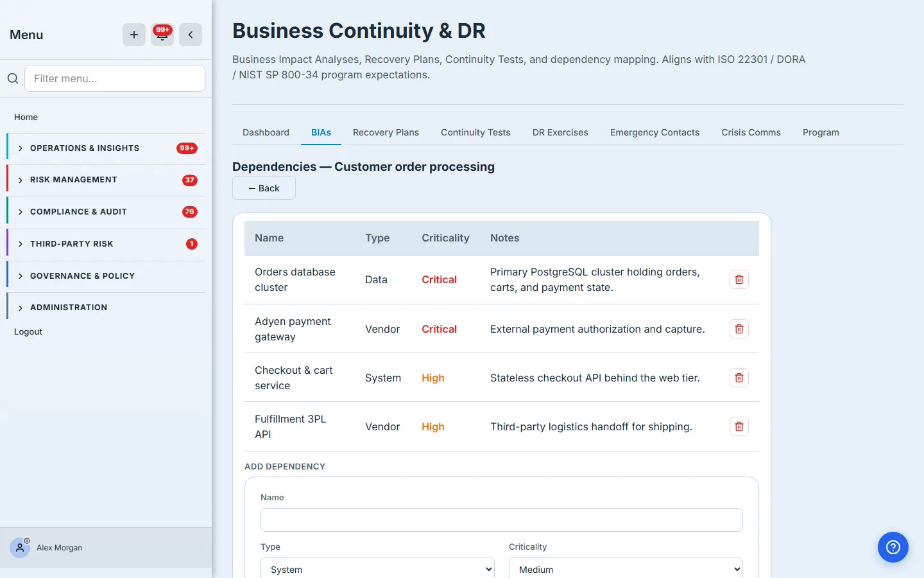This screenshot has width=924, height=578.
Task: Click the Critical label in Orders database row
Action: pyautogui.click(x=439, y=279)
